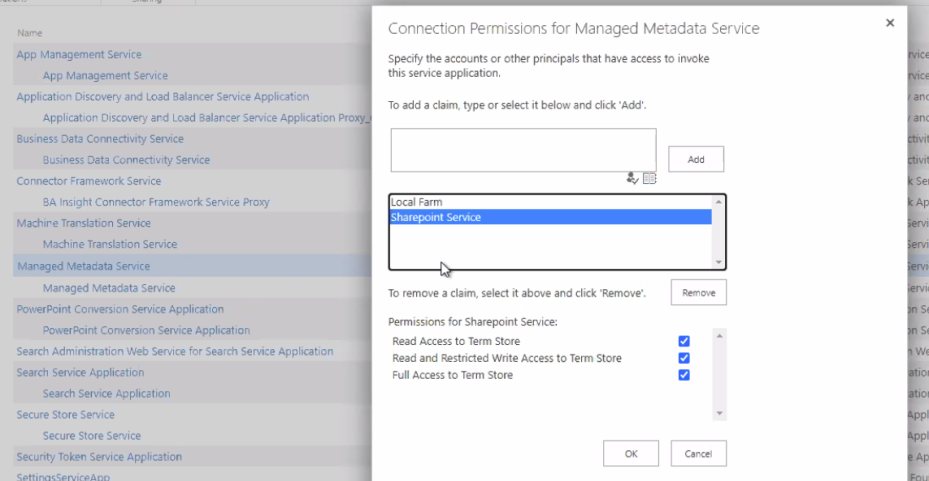Toggle Full Access to Term Store checkbox
Image resolution: width=929 pixels, height=481 pixels.
coord(684,375)
